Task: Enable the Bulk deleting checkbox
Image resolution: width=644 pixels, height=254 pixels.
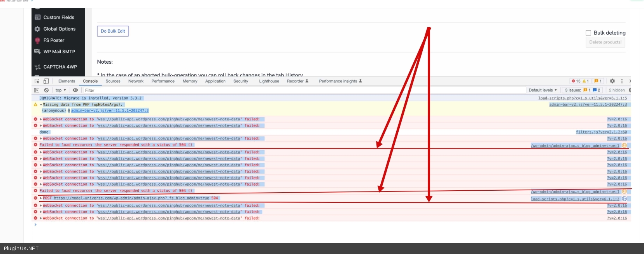Action: pos(588,33)
